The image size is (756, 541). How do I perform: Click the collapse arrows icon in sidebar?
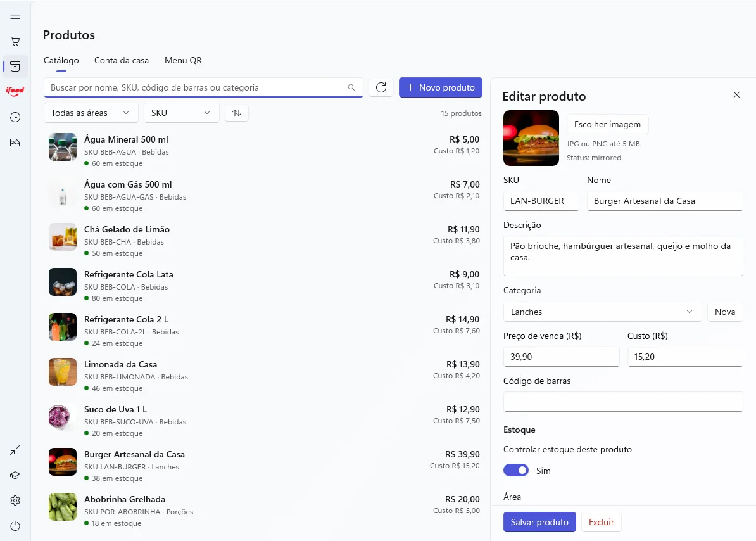click(15, 450)
